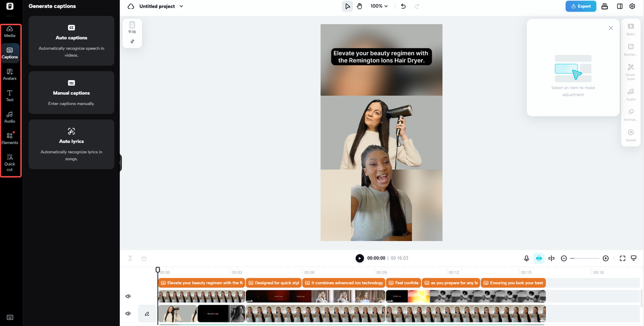The image size is (644, 326).
Task: Select caption clip 'Feel confide'
Action: pos(404,283)
